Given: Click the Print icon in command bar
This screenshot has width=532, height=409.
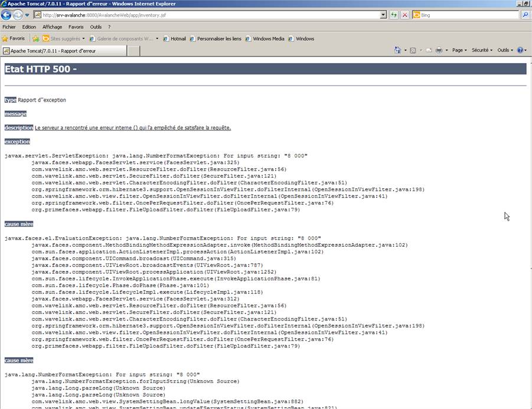Looking at the screenshot, I should click(x=439, y=51).
